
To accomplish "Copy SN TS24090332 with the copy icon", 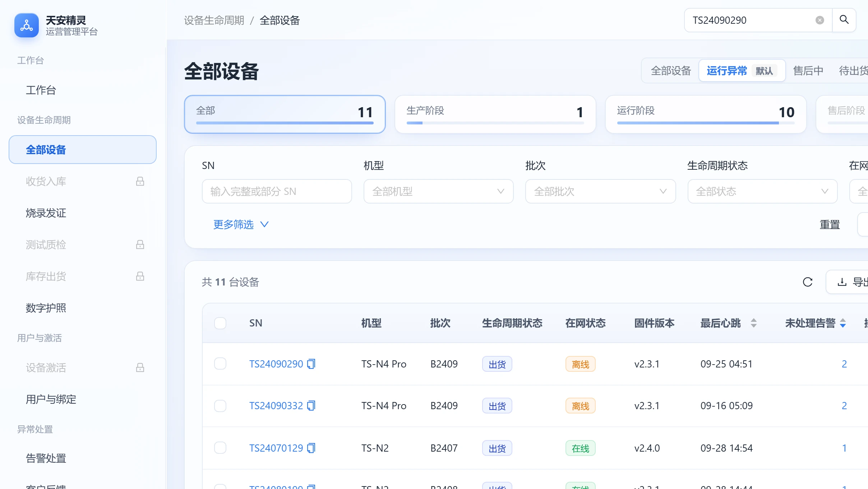I will (x=311, y=406).
